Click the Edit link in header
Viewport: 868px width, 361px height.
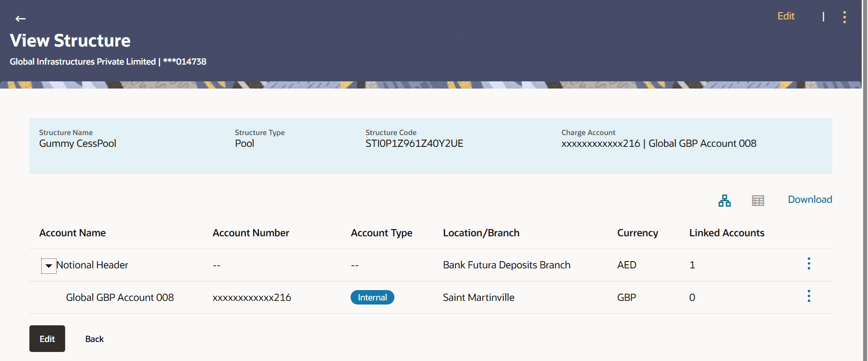(786, 16)
